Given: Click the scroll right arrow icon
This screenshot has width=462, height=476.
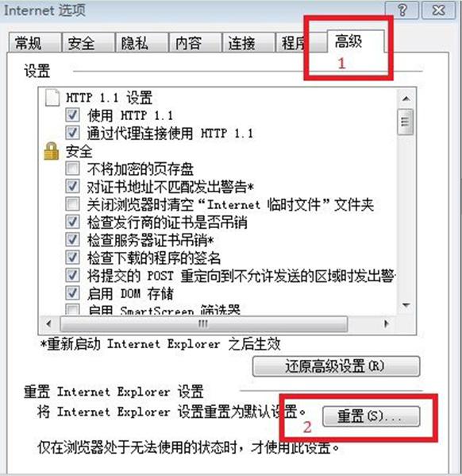Looking at the screenshot, I should coord(386,324).
